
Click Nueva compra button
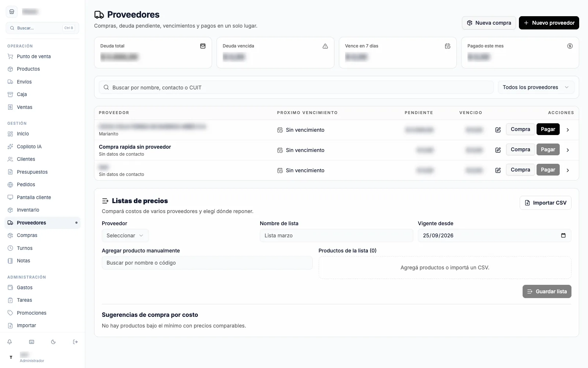[x=489, y=23]
